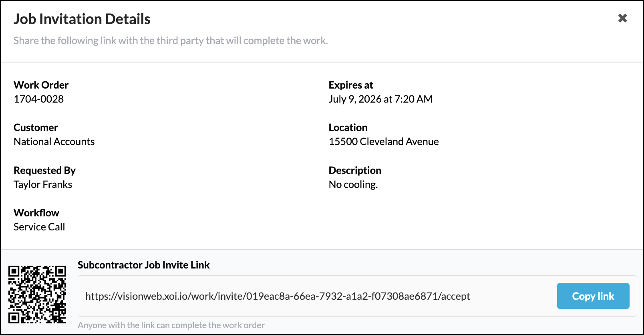Click the Expires at label
The width and height of the screenshot is (644, 335).
[x=351, y=85]
